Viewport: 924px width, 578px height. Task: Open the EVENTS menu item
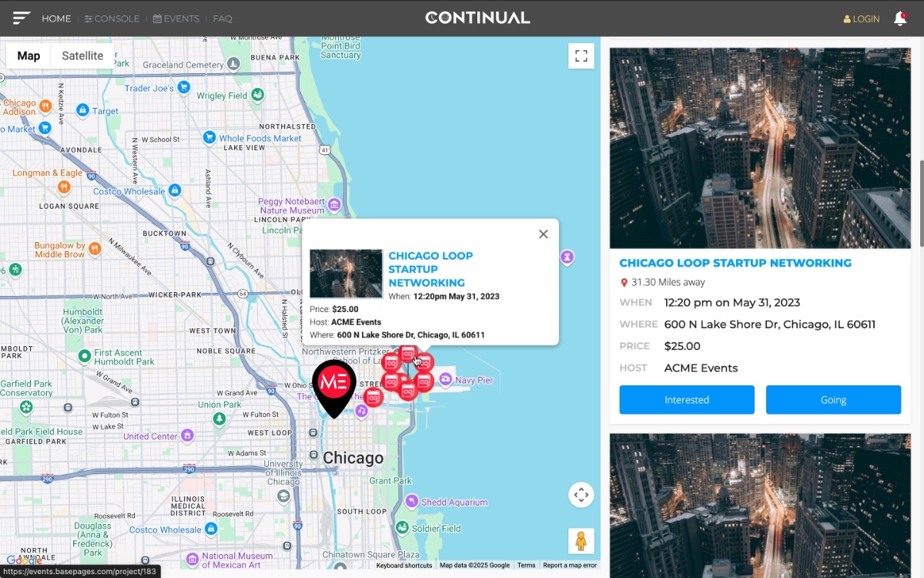[x=176, y=18]
